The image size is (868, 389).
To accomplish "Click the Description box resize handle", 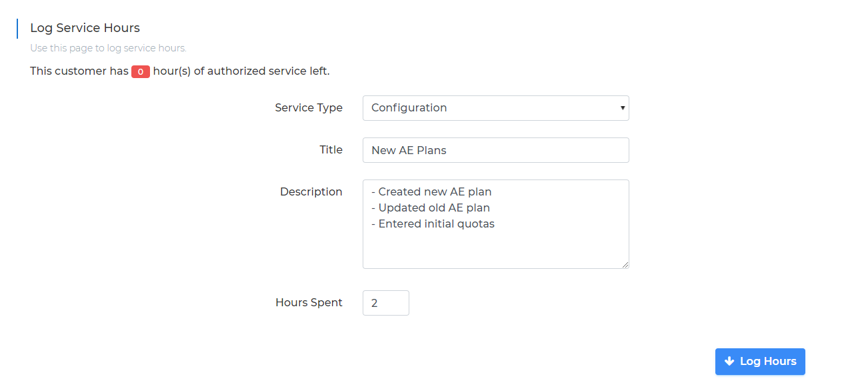I will tap(625, 264).
